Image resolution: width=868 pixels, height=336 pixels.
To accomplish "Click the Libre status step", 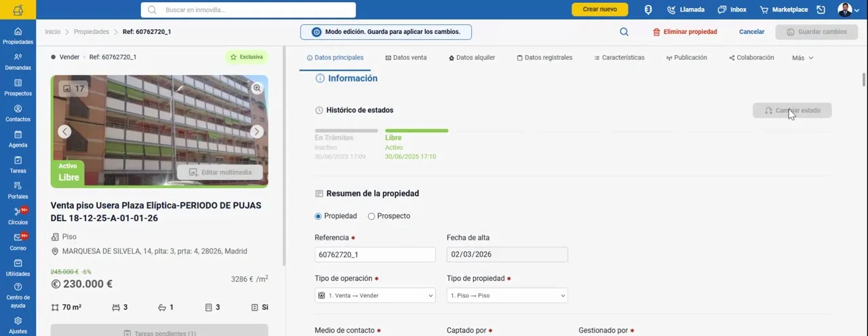I will (x=416, y=145).
